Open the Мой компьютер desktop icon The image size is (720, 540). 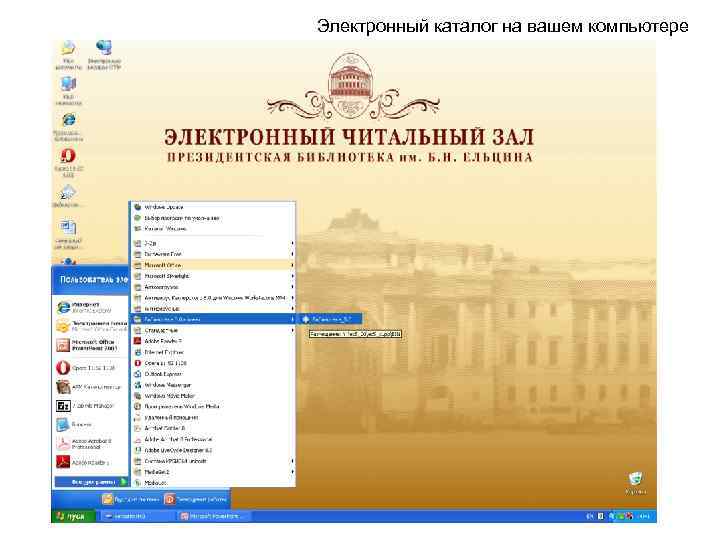pos(68,91)
